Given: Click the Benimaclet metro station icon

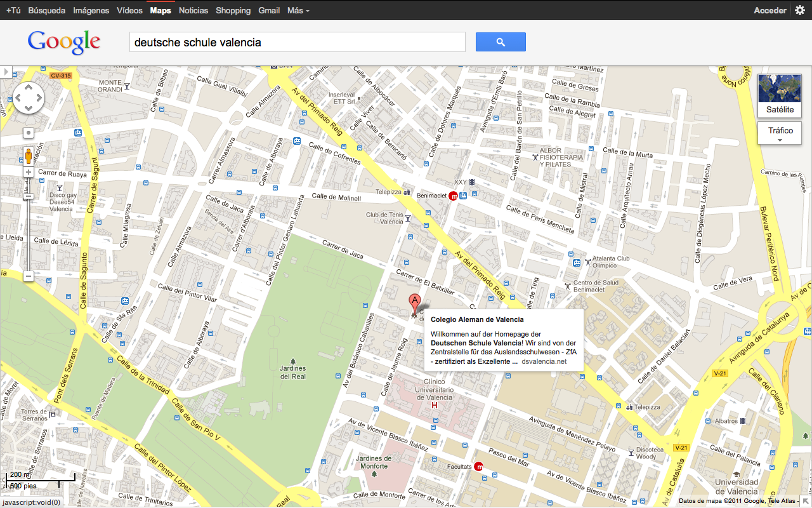Looking at the screenshot, I should pos(453,196).
